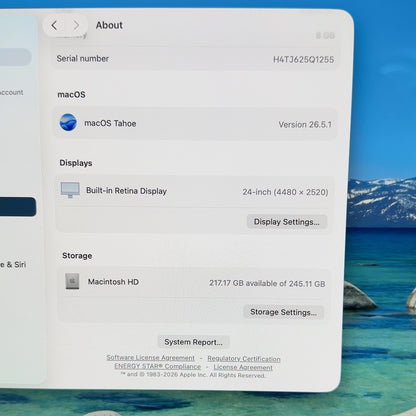Screen dimensions: 416x416
Task: Select the macOS Tahoe row
Action: (196, 123)
